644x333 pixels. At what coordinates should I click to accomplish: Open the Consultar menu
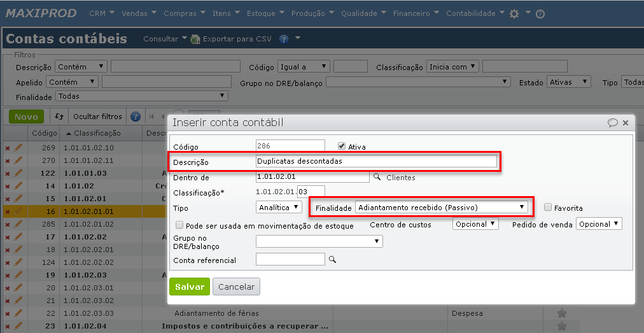[x=165, y=39]
